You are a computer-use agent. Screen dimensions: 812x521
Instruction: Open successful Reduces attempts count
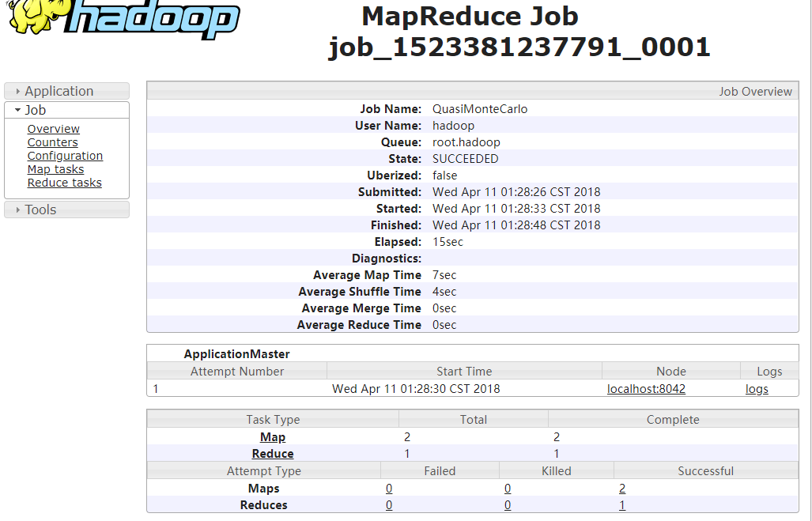click(622, 505)
